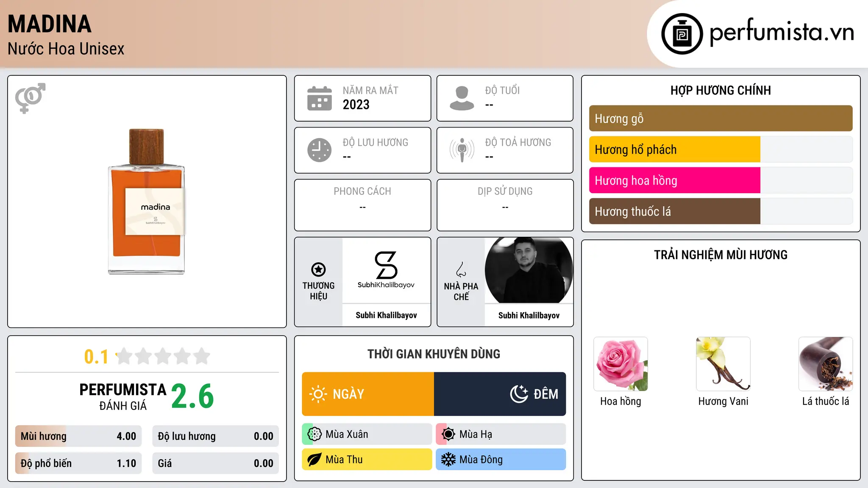The image size is (868, 488).
Task: Click the Subhi Khalilbayov S brand logo
Action: (386, 270)
